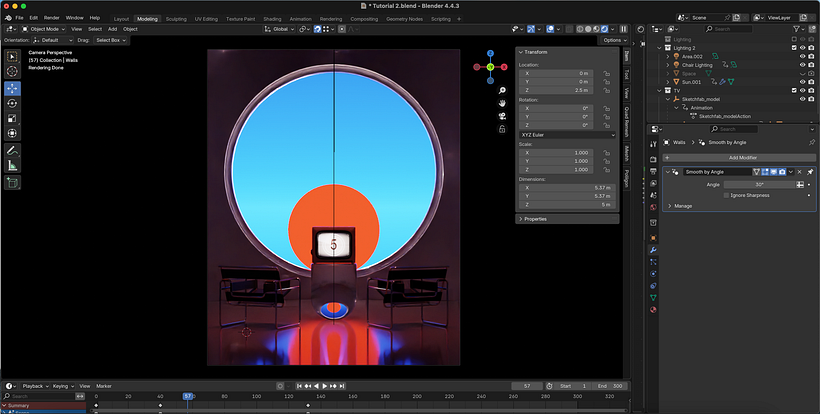Select the Scale tool
The height and width of the screenshot is (414, 820).
12,118
